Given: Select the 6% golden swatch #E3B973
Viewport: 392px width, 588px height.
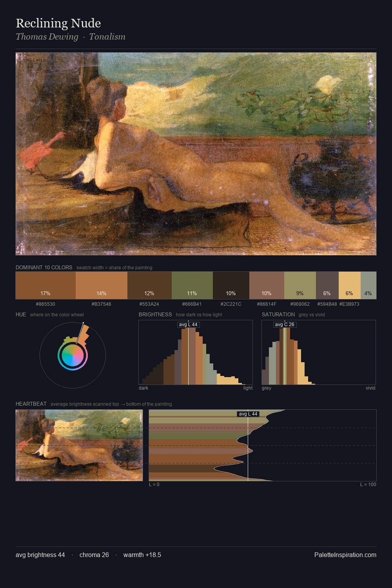Looking at the screenshot, I should pyautogui.click(x=350, y=285).
